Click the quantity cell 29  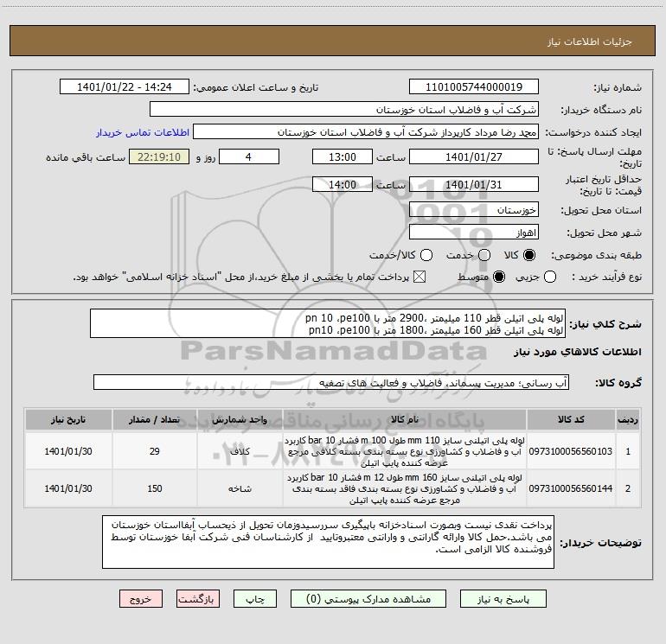pos(155,451)
